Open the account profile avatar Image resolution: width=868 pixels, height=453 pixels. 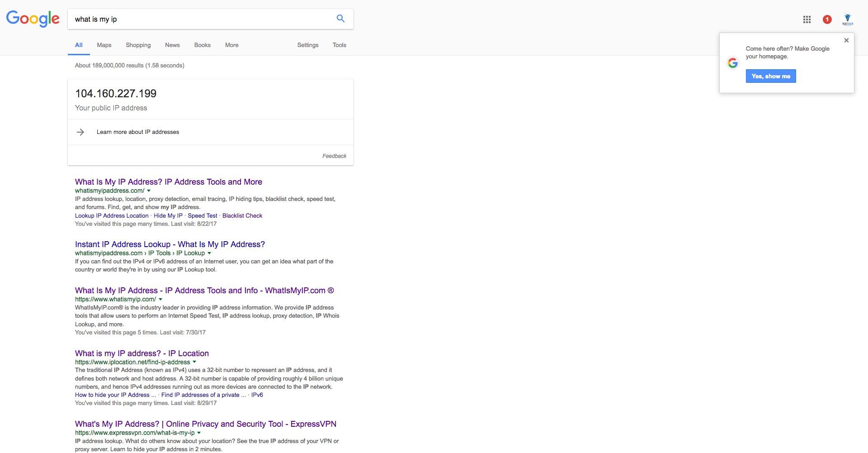click(x=848, y=19)
